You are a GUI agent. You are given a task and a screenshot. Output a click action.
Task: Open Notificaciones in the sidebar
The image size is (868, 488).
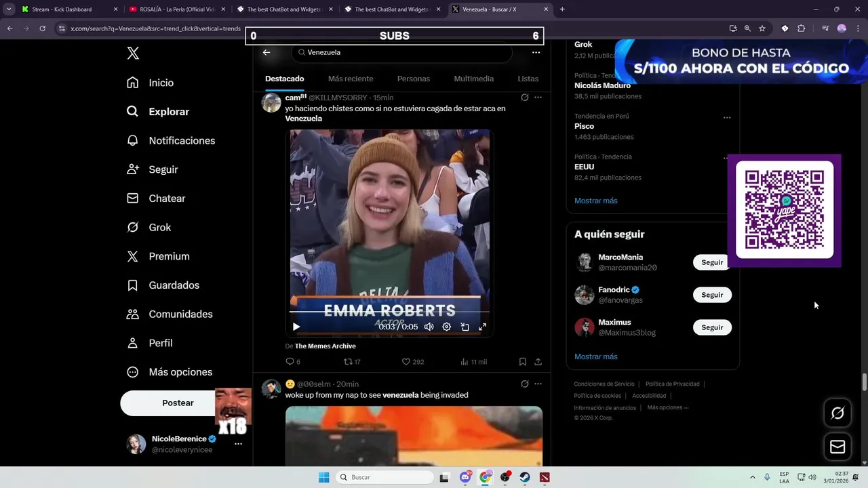point(171,140)
